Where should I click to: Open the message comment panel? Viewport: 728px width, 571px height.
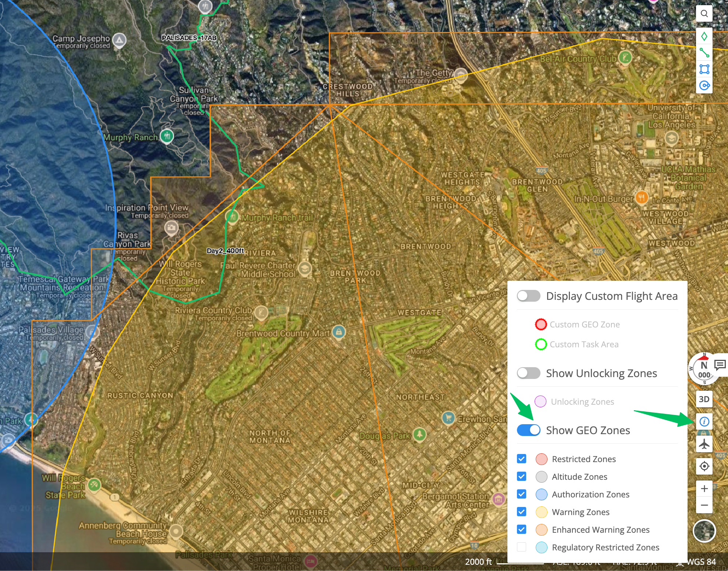(x=720, y=365)
